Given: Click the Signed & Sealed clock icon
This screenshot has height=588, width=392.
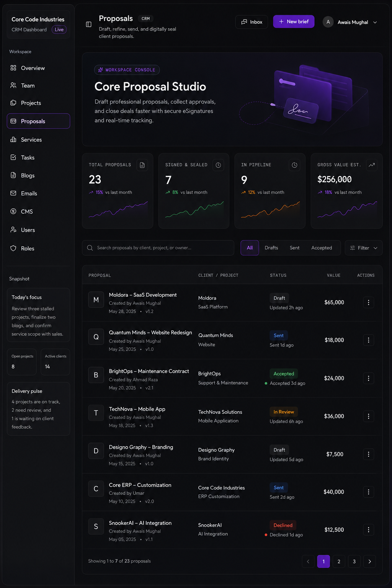Looking at the screenshot, I should (x=218, y=165).
